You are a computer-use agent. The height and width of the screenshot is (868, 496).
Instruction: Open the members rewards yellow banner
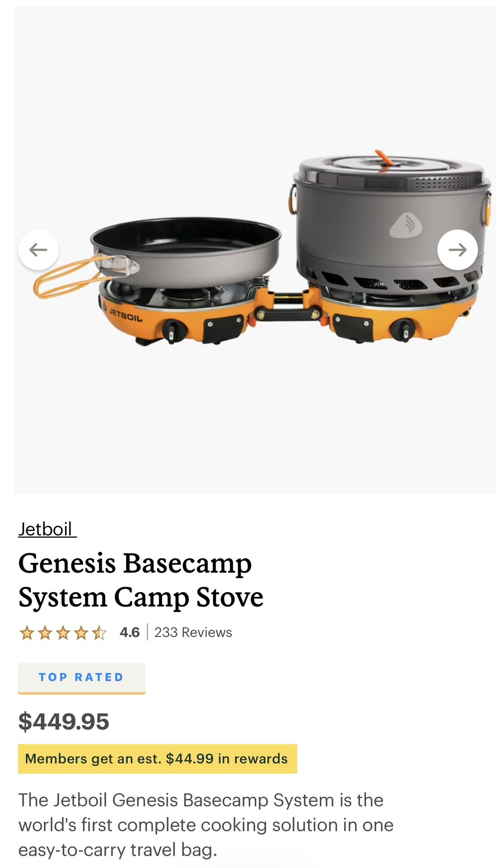[157, 759]
